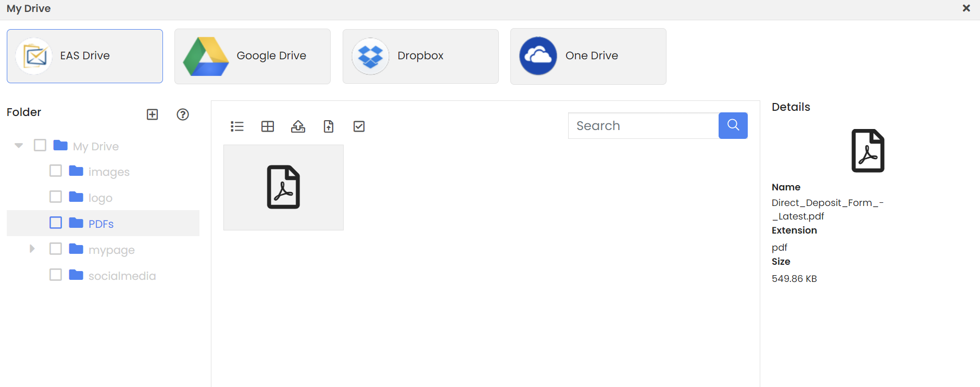Click the upload file document icon

(x=329, y=126)
